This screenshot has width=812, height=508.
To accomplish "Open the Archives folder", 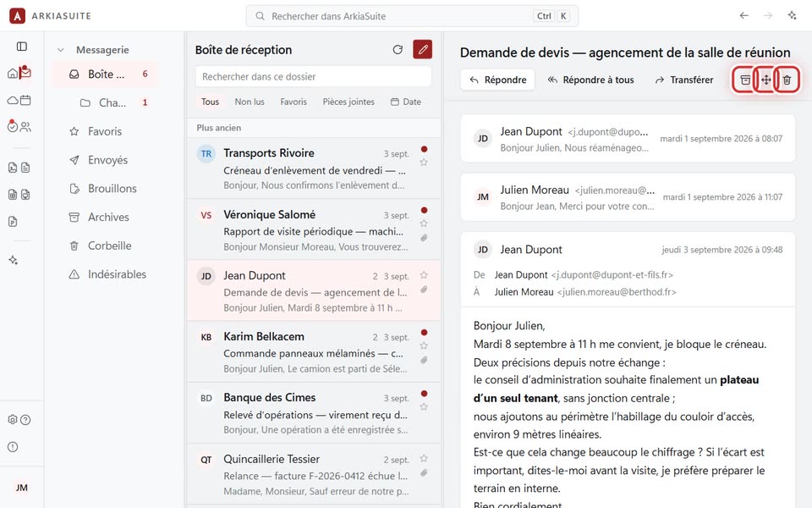I will [x=105, y=217].
